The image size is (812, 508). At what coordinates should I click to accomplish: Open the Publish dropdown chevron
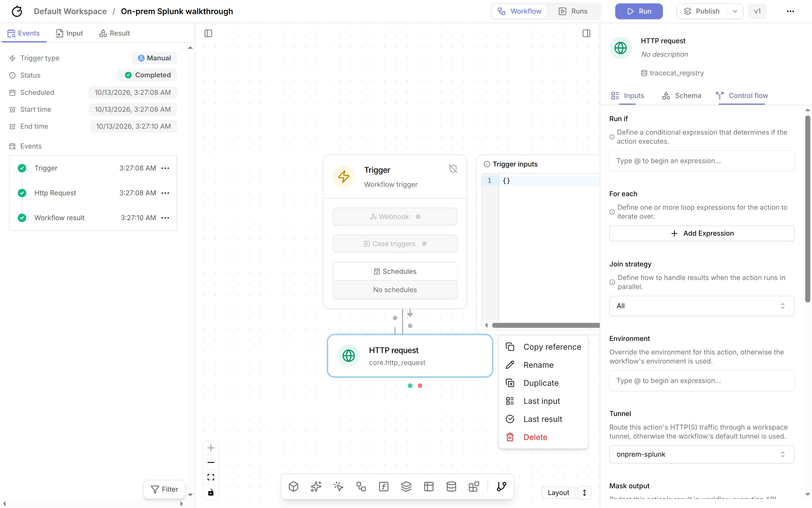735,11
